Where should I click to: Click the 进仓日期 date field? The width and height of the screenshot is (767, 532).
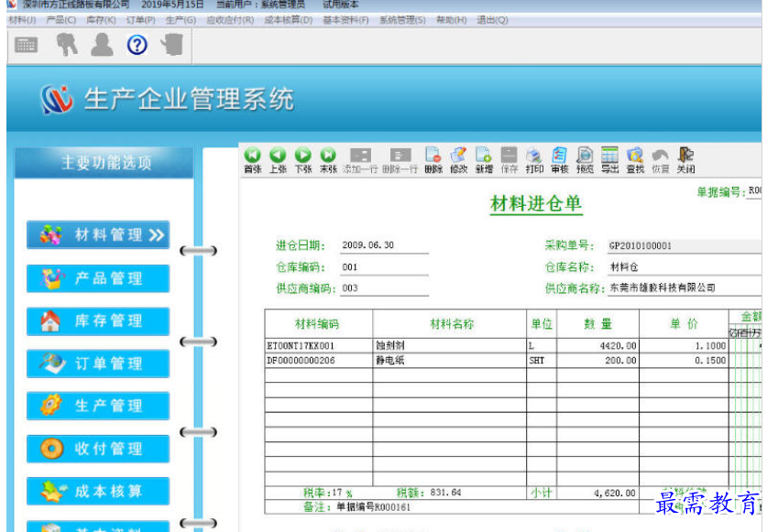click(383, 245)
